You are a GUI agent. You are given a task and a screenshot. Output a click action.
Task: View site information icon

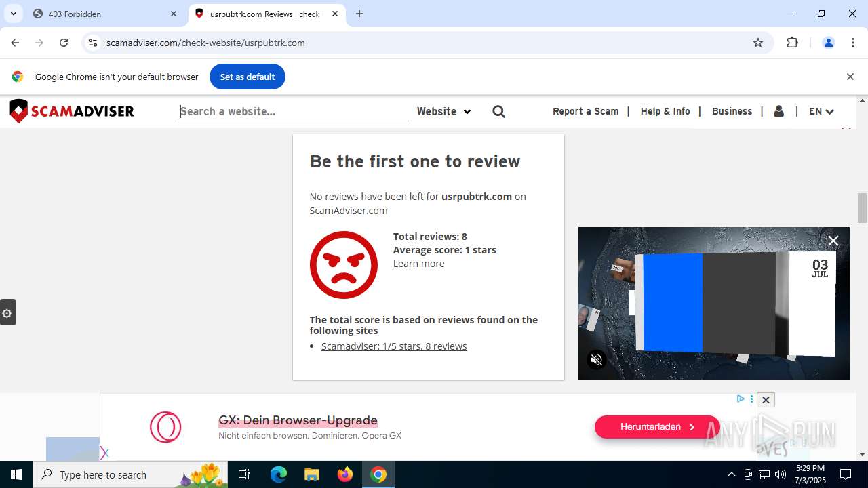(x=93, y=43)
